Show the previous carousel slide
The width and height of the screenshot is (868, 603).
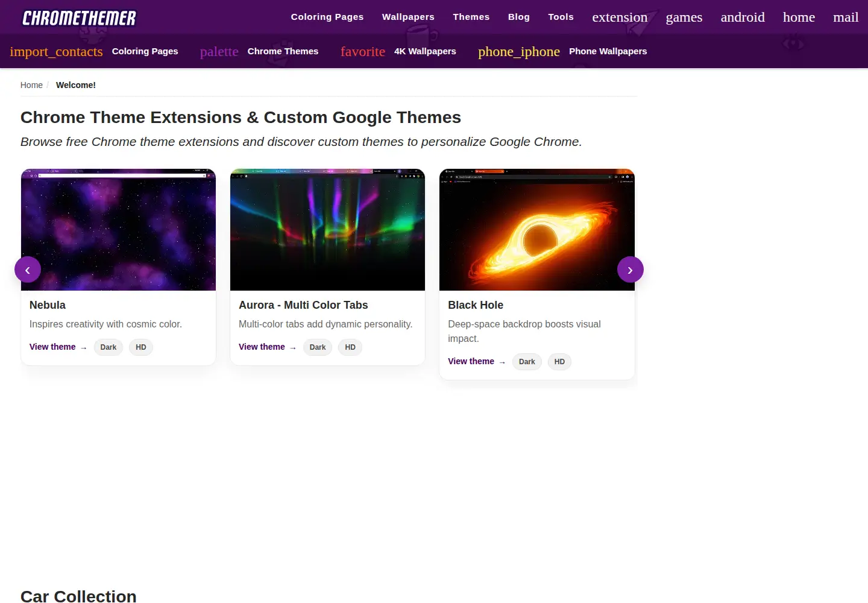(28, 270)
